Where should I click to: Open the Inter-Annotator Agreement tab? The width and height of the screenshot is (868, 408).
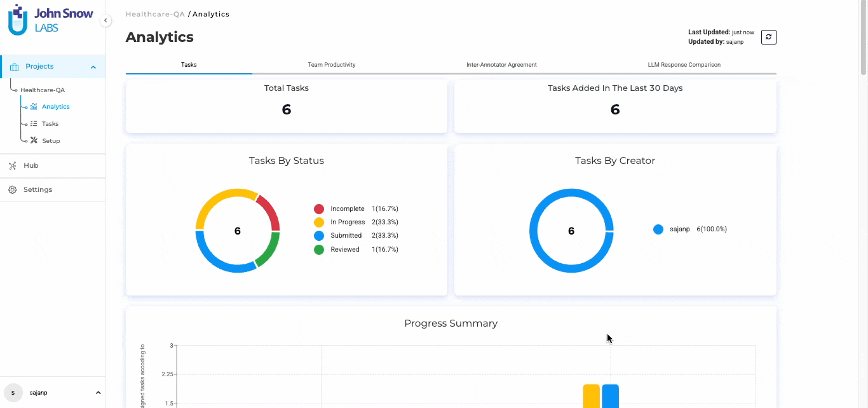501,65
